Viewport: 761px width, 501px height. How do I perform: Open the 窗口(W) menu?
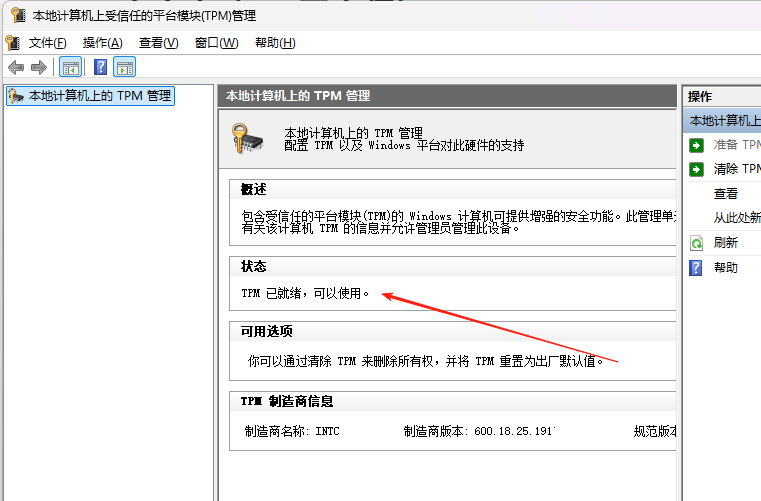[x=216, y=42]
